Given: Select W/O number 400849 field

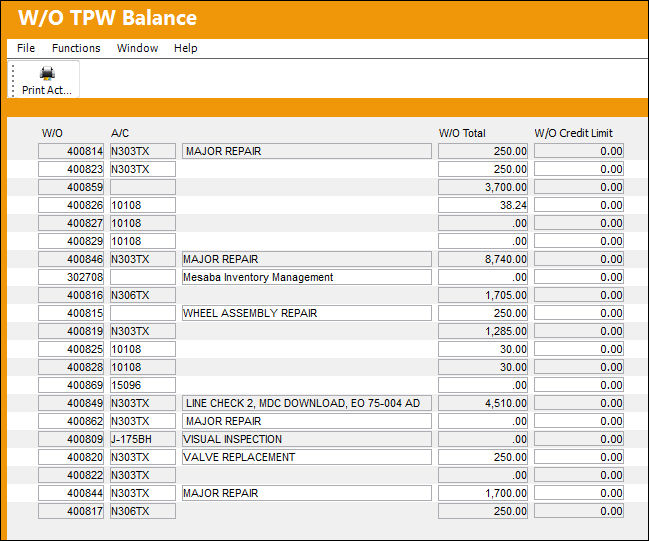Looking at the screenshot, I should click(71, 403).
